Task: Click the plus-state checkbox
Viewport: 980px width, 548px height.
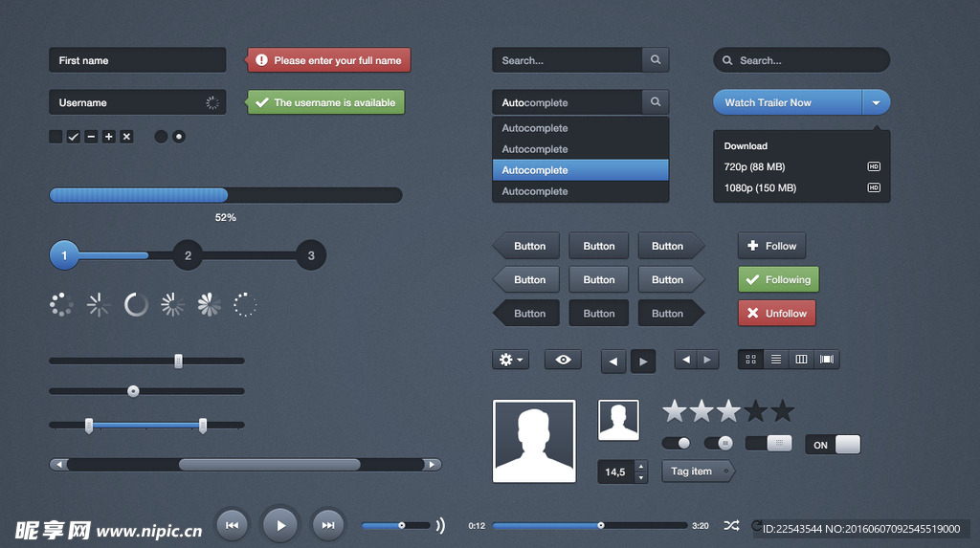Action: pyautogui.click(x=109, y=136)
